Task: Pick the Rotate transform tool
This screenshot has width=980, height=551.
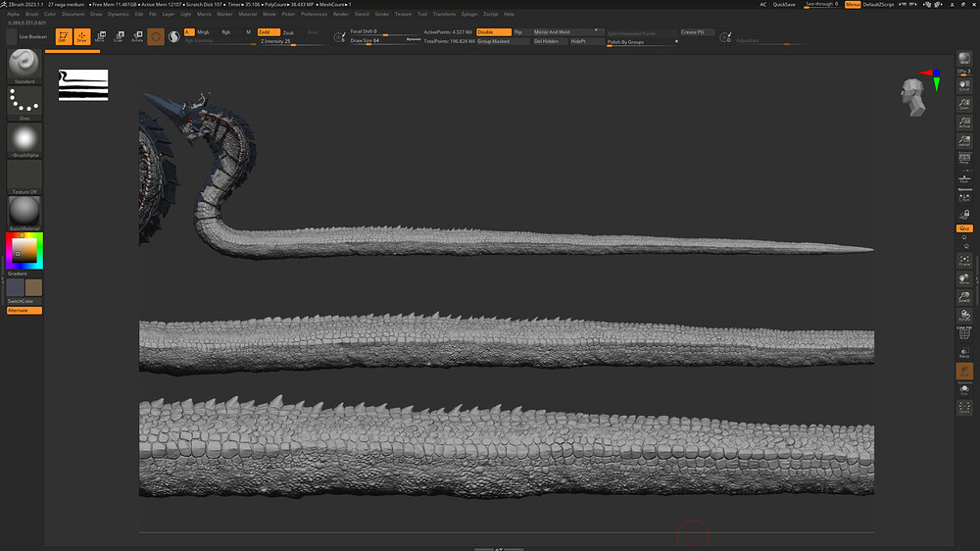Action: pyautogui.click(x=137, y=36)
